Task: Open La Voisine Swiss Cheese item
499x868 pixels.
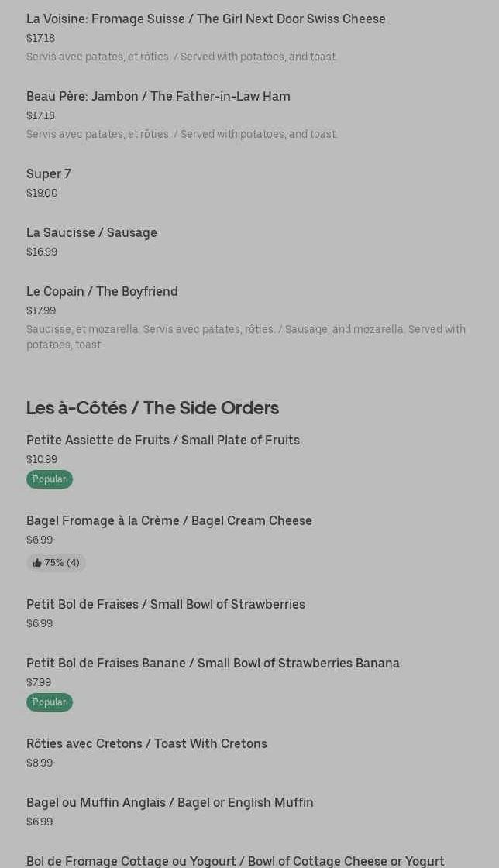Action: (205, 19)
